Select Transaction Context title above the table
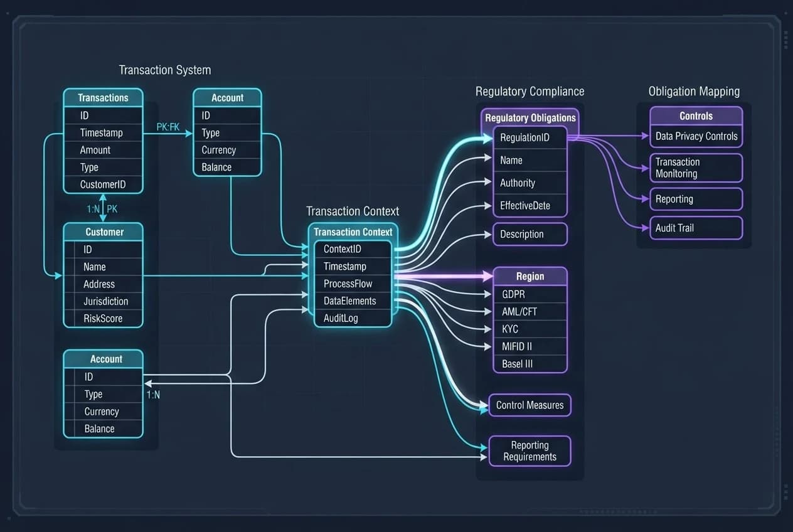This screenshot has width=793, height=532. coord(353,211)
